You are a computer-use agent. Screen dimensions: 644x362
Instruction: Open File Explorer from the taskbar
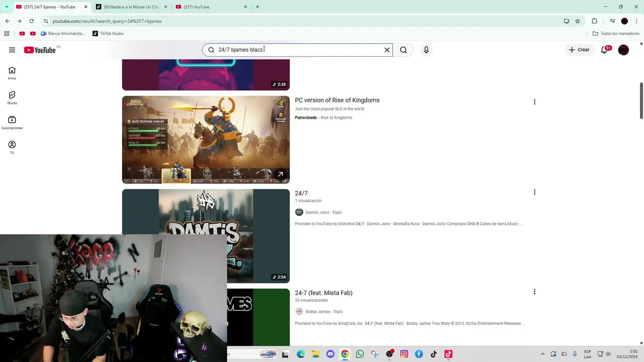coord(315,354)
